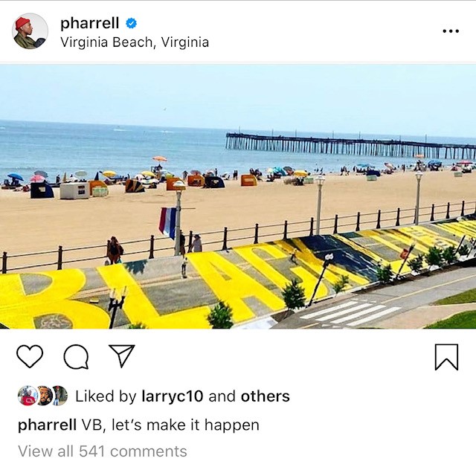Image resolution: width=476 pixels, height=464 pixels.
Task: Show all likers via the "others" link
Action: point(265,396)
